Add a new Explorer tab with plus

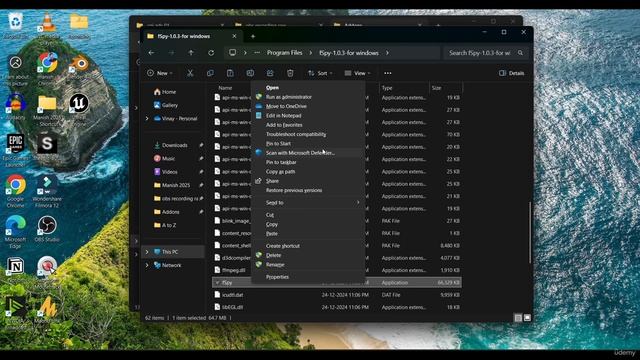(x=253, y=36)
